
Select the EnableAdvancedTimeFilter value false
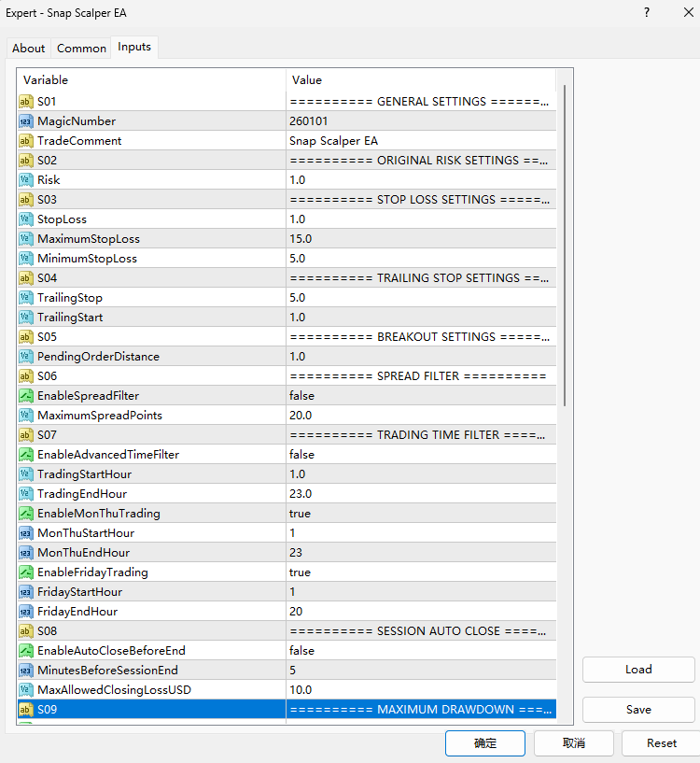(301, 455)
